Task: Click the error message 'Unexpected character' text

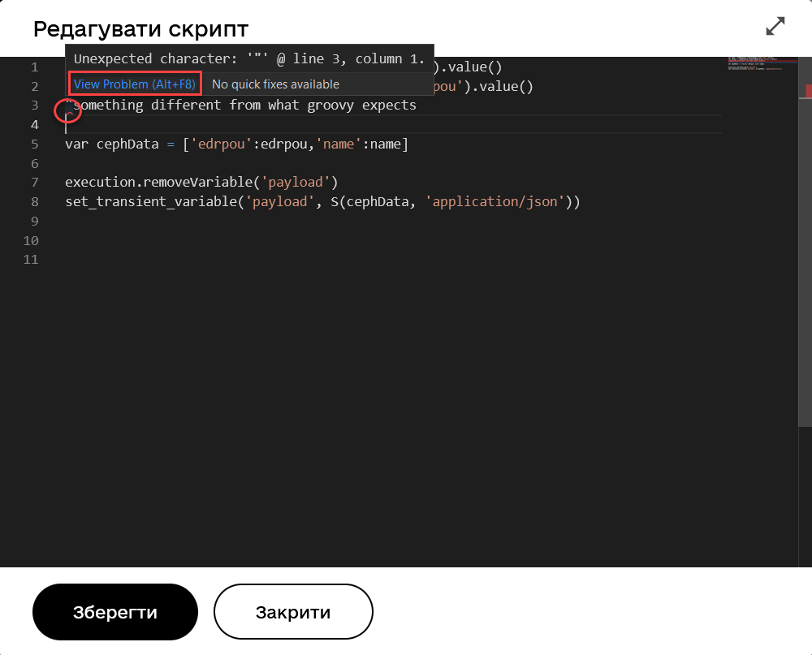Action: (x=249, y=58)
